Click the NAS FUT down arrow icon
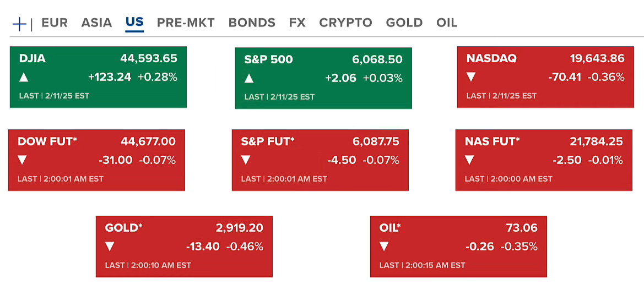This screenshot has width=644, height=290. tap(469, 160)
